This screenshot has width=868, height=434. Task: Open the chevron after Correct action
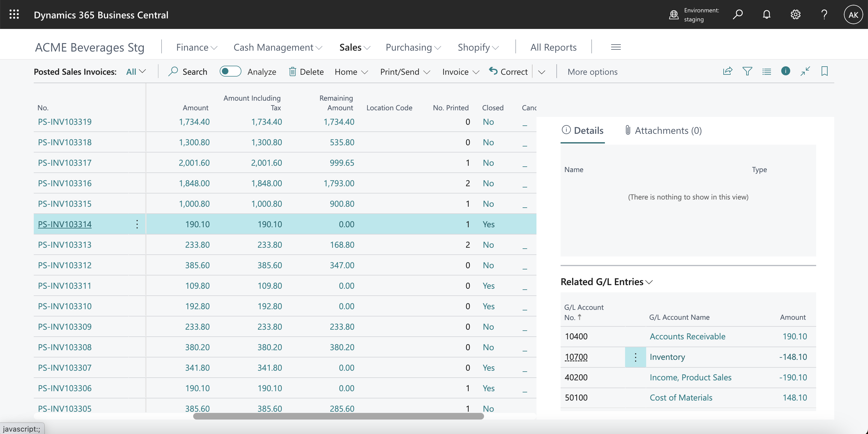(542, 72)
